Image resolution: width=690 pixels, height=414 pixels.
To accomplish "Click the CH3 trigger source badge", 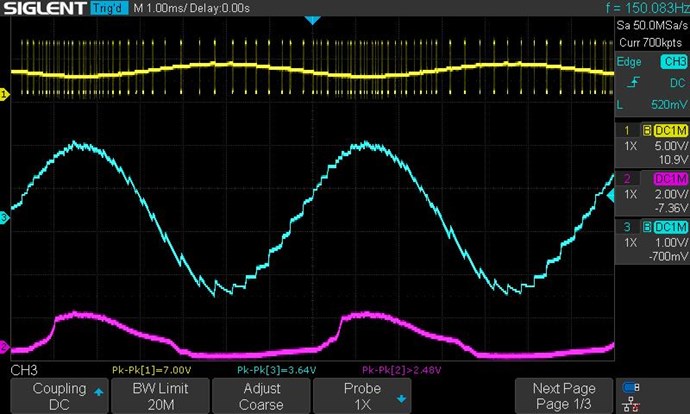I will click(674, 62).
